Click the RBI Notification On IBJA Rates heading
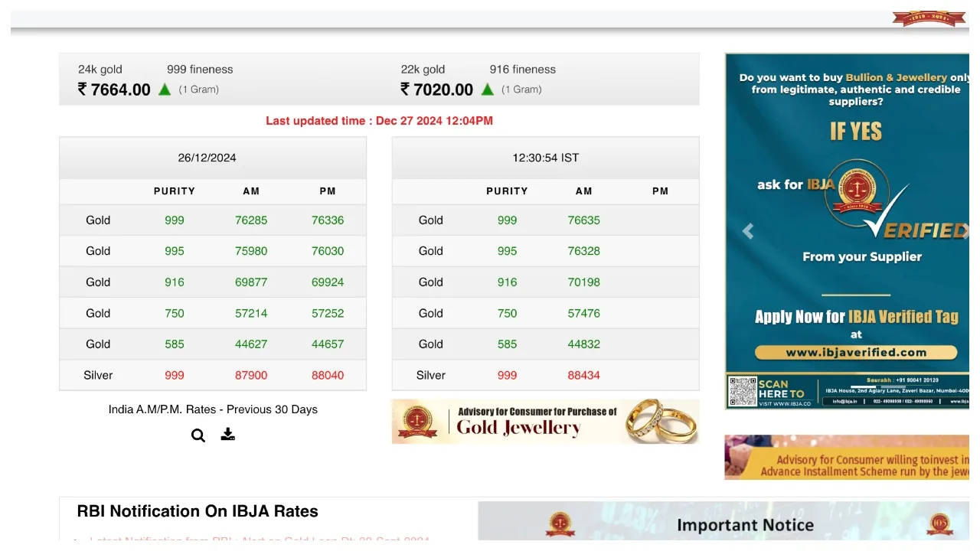 [198, 511]
